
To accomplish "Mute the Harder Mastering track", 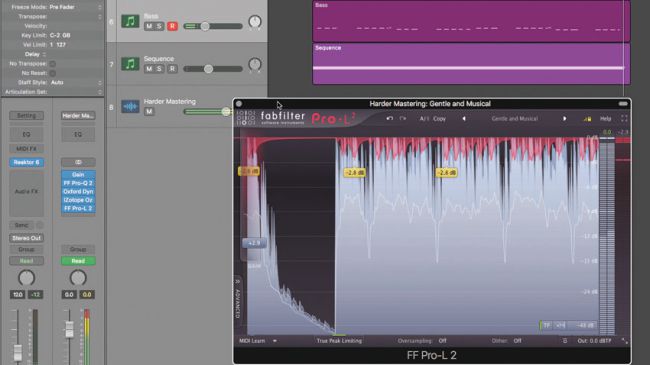I will (149, 112).
